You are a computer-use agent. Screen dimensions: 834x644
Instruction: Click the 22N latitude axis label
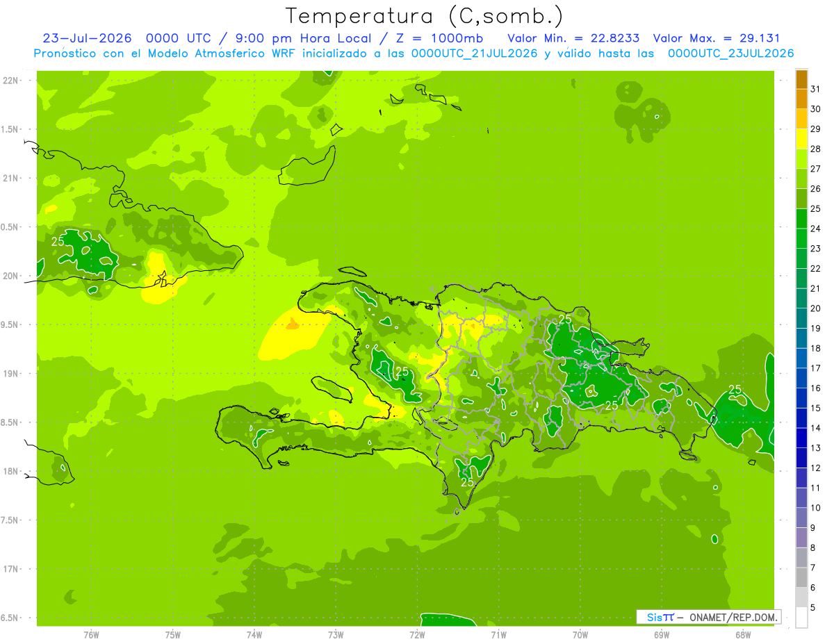pyautogui.click(x=10, y=81)
